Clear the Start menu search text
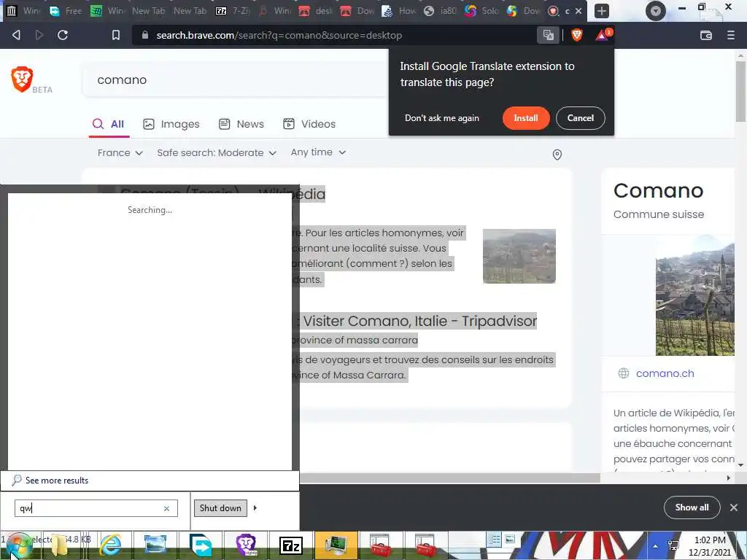The width and height of the screenshot is (747, 560). pyautogui.click(x=167, y=508)
